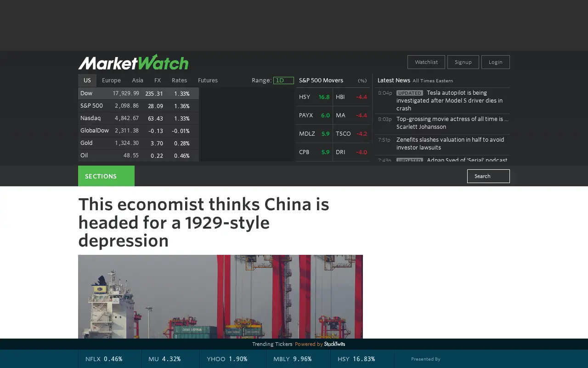Click the Login button
Viewport: 588px width, 368px height.
tap(496, 62)
